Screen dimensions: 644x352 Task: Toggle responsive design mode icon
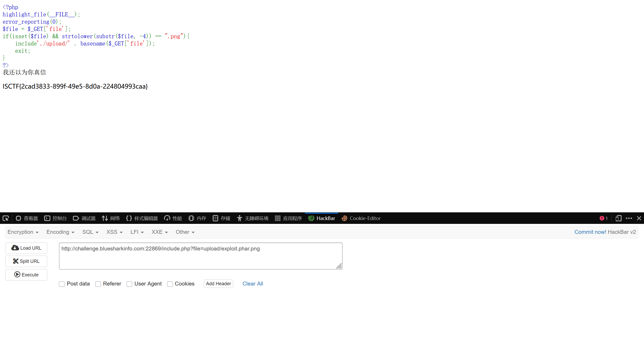[x=618, y=218]
